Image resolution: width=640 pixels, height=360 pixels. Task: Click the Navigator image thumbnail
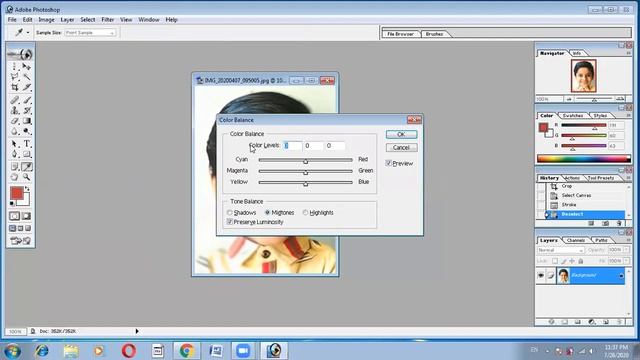click(x=583, y=76)
